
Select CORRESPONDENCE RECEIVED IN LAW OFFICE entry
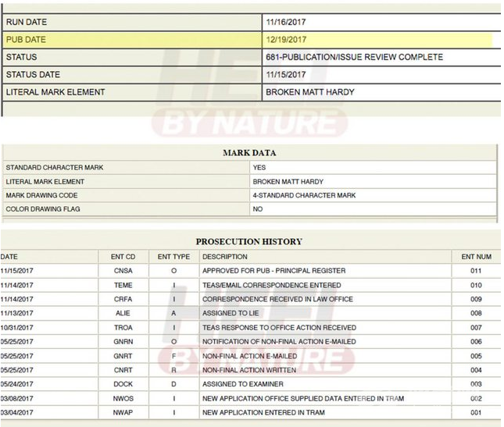(277, 299)
